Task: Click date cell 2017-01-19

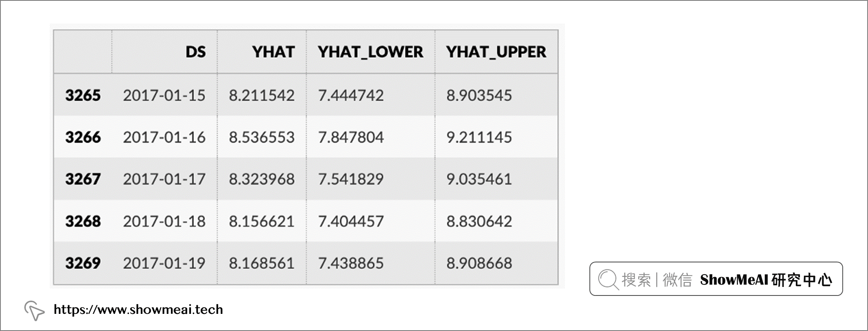Action: [164, 263]
